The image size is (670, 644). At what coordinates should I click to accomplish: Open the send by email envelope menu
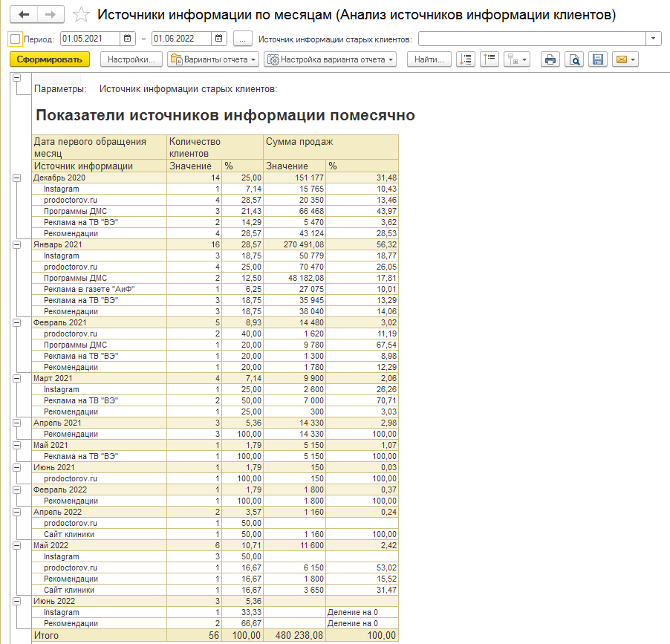[625, 59]
